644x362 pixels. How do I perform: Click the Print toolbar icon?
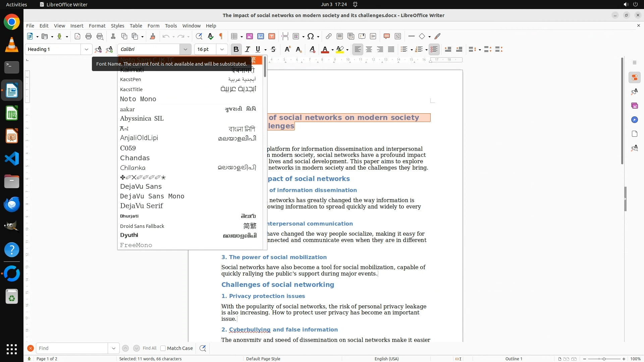pos(89,36)
